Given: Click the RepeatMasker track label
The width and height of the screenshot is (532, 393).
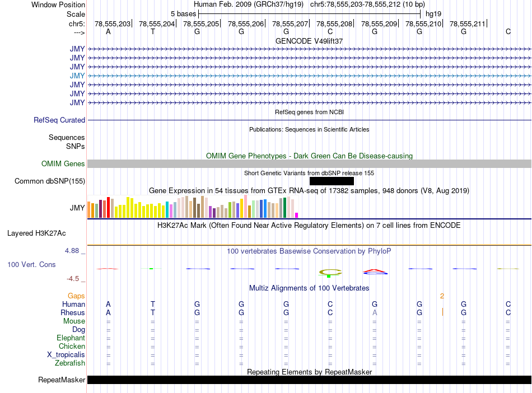Looking at the screenshot, I should (62, 380).
